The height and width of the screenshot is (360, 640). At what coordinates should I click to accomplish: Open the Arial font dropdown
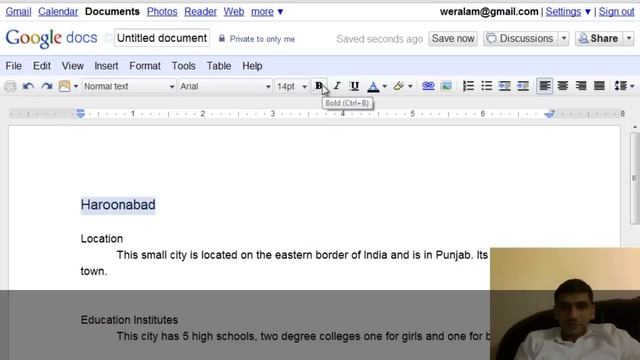[x=225, y=86]
